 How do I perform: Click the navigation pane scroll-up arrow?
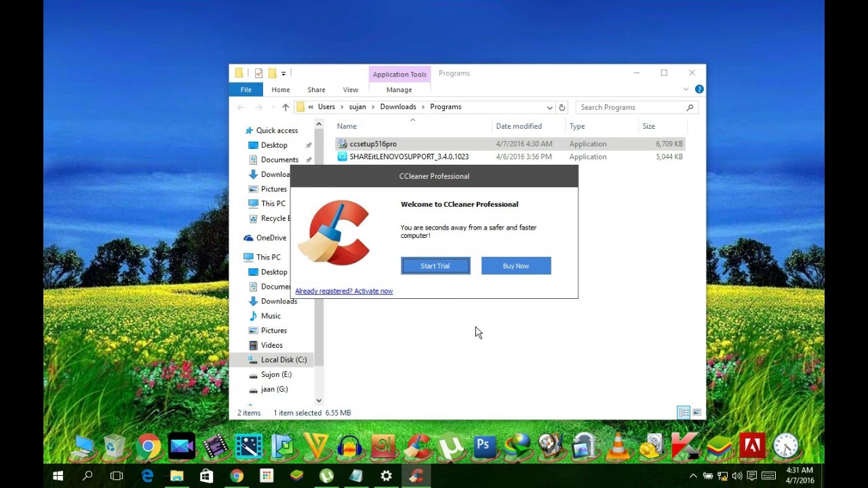[x=319, y=124]
